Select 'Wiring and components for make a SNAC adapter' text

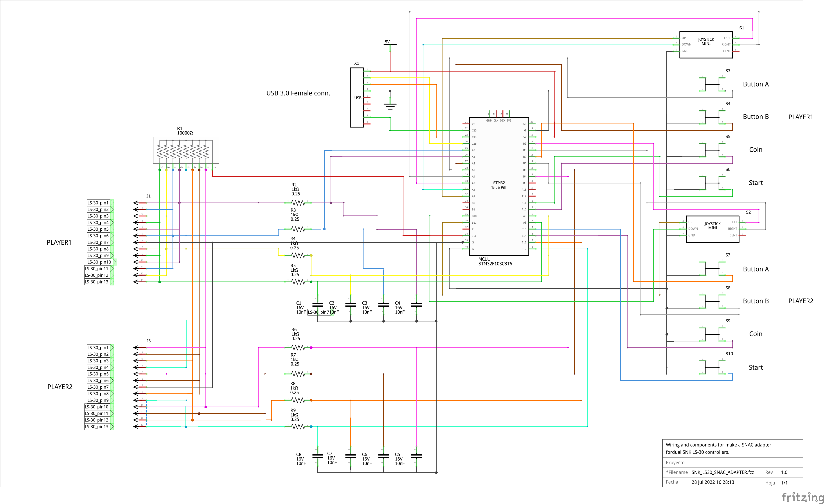(x=718, y=445)
